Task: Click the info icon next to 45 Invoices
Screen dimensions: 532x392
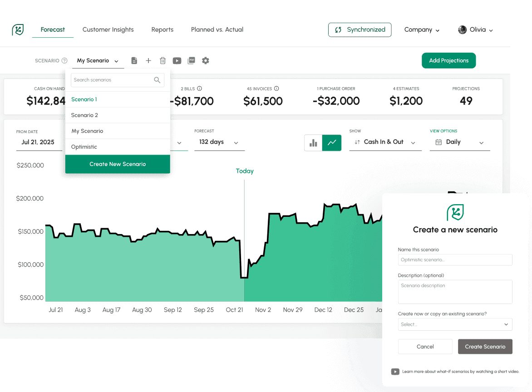Action: click(276, 88)
